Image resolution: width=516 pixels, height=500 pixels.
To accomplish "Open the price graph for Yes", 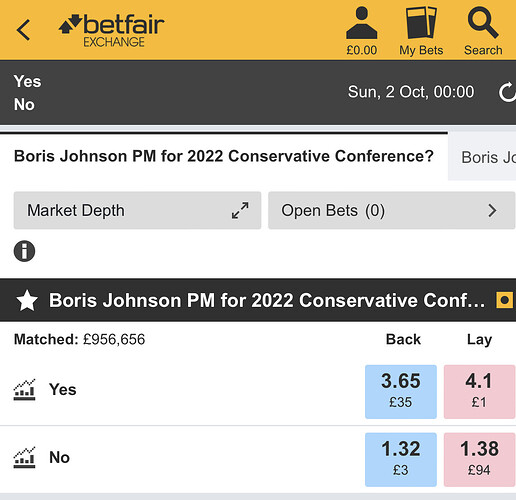I will [24, 389].
